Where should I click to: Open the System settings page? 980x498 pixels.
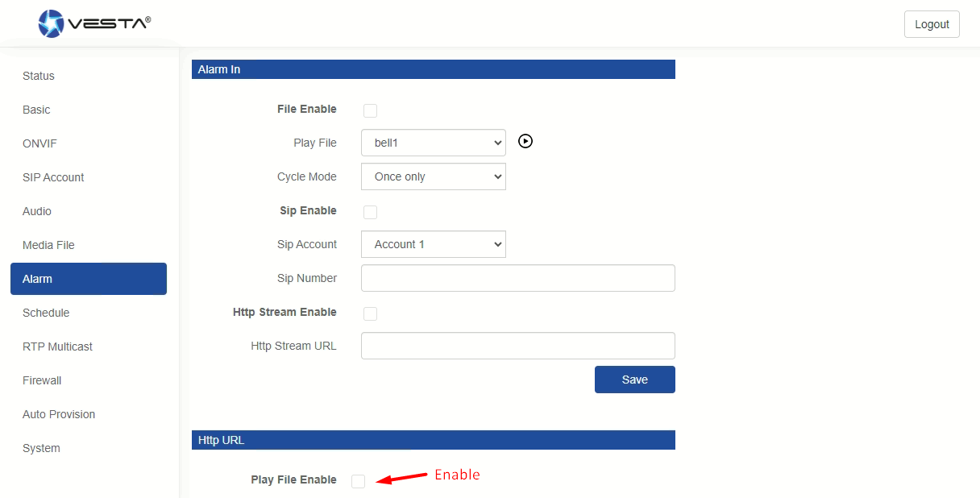click(41, 448)
